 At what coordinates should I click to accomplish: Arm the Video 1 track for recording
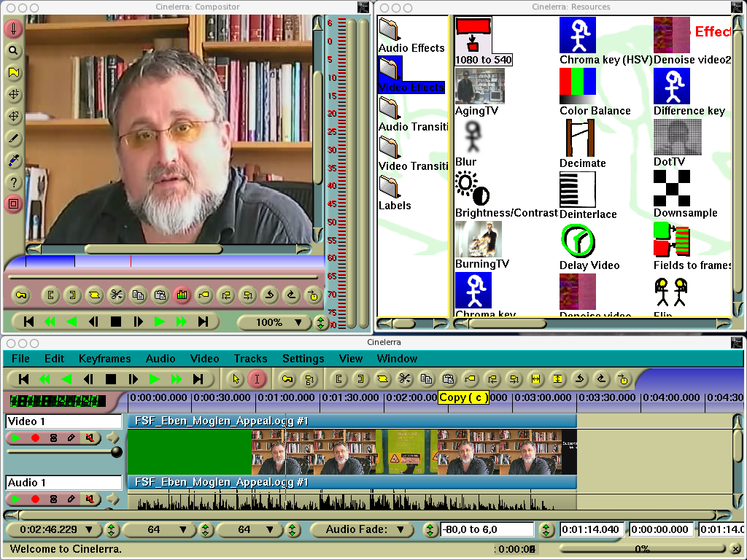(35, 437)
